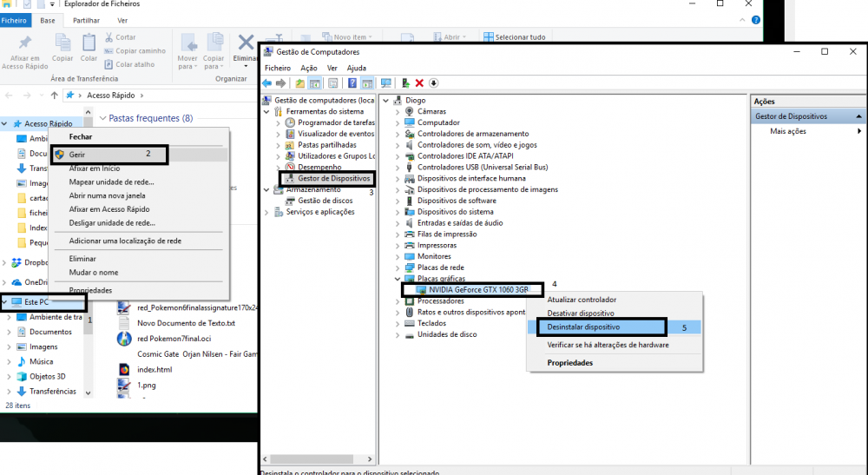The width and height of the screenshot is (868, 475).
Task: Open the Novo item dropdown in Explorer ribbon
Action: click(x=371, y=37)
